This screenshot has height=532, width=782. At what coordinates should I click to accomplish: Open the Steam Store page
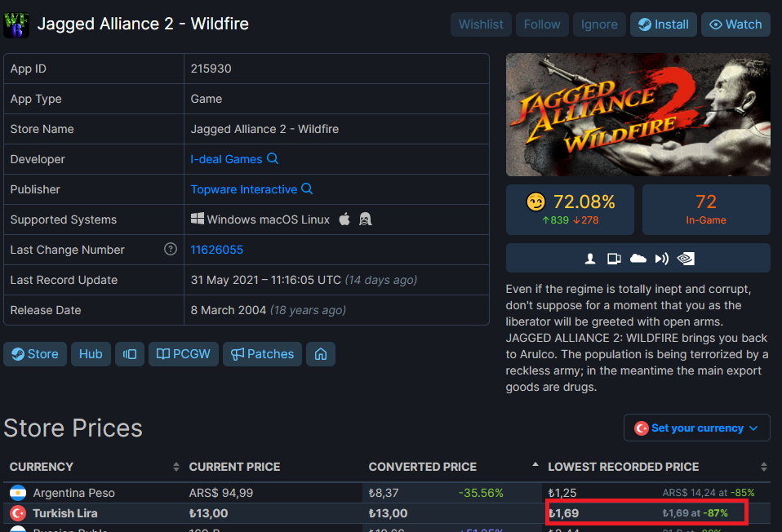tap(35, 354)
